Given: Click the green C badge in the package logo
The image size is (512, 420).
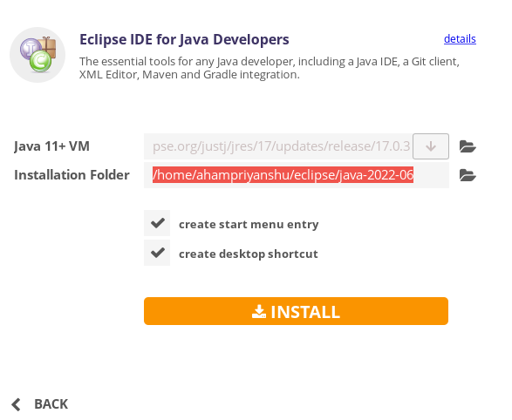Looking at the screenshot, I should (x=40, y=61).
